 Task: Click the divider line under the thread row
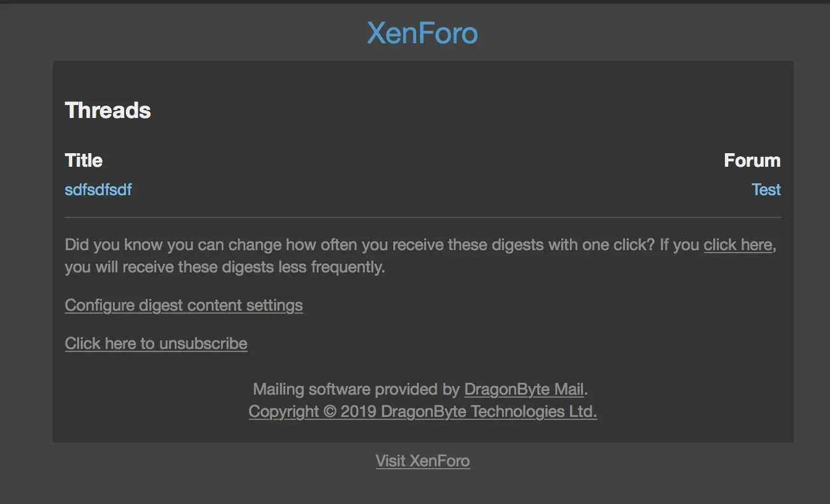coord(423,217)
